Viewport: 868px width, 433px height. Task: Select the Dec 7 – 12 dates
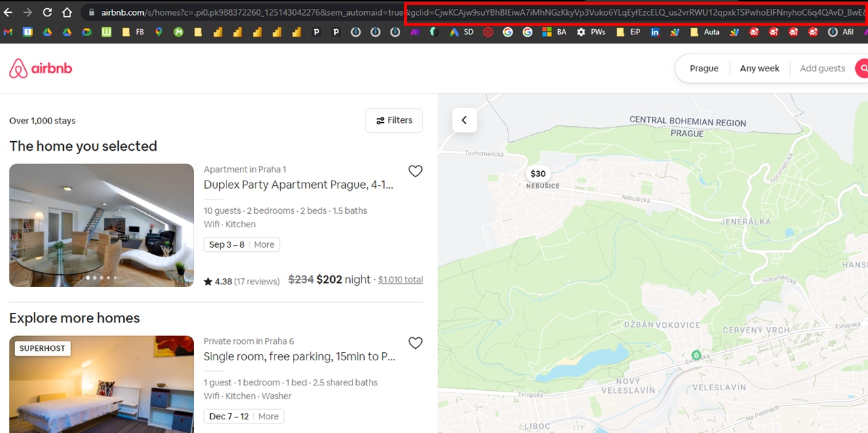point(229,416)
